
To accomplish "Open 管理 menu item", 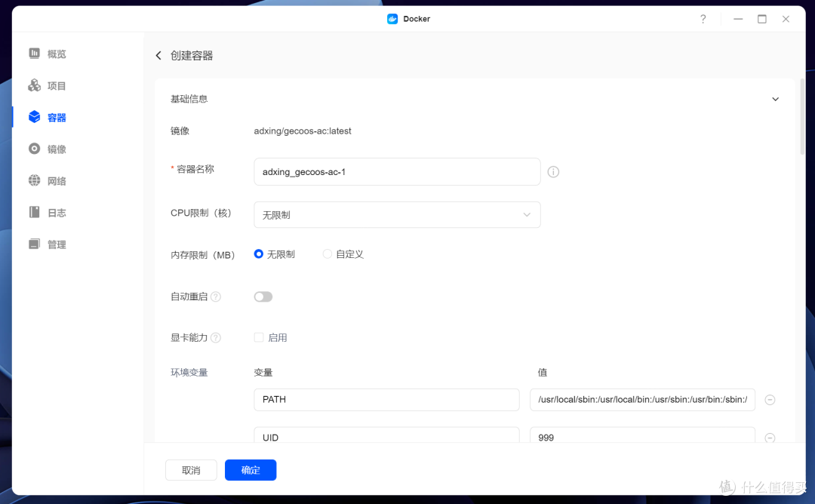I will coord(57,244).
